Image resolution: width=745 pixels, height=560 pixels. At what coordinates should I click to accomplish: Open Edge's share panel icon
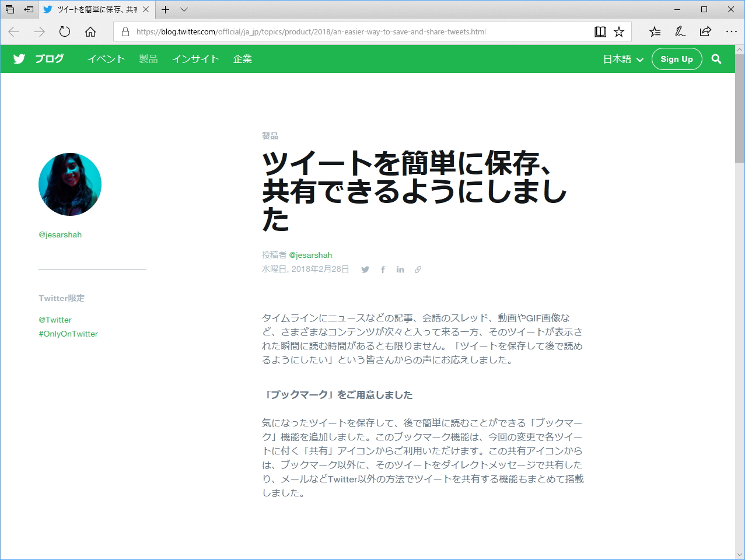705,32
